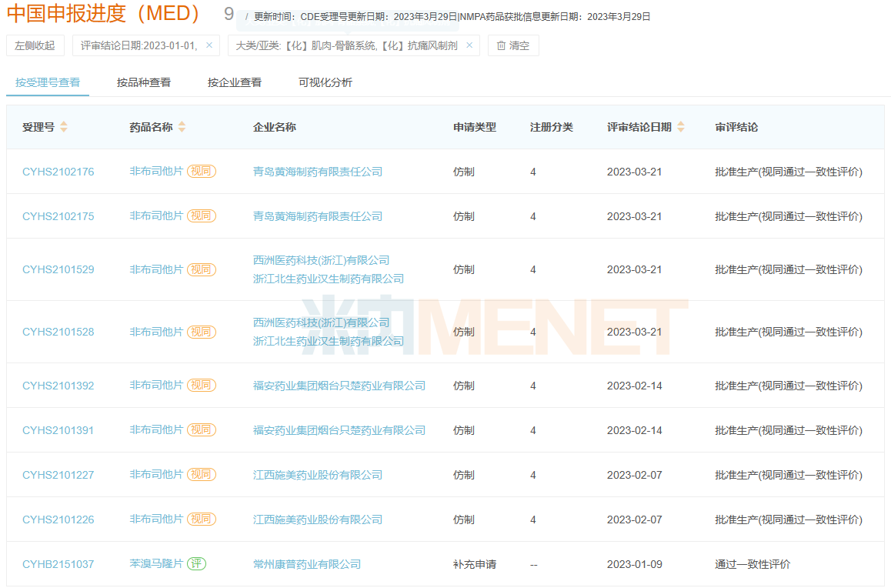Switch to 按品种查看 tab
The image size is (891, 588).
point(144,82)
